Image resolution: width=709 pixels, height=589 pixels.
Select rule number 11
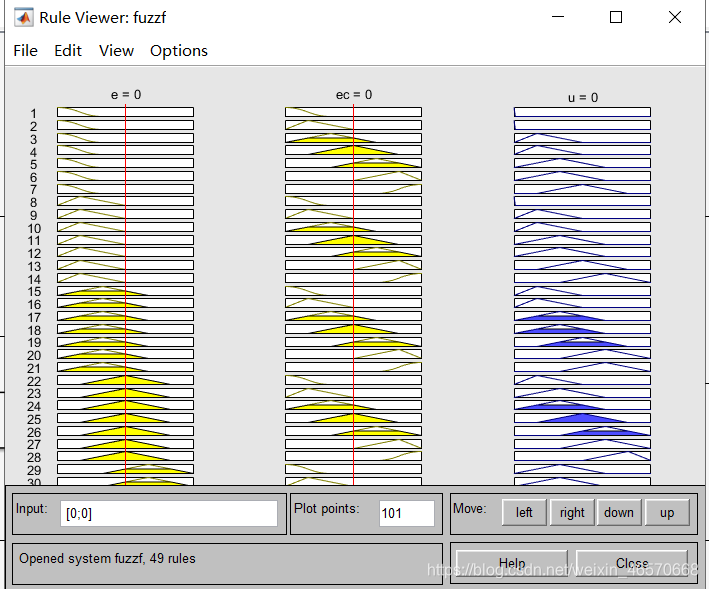pyautogui.click(x=34, y=240)
